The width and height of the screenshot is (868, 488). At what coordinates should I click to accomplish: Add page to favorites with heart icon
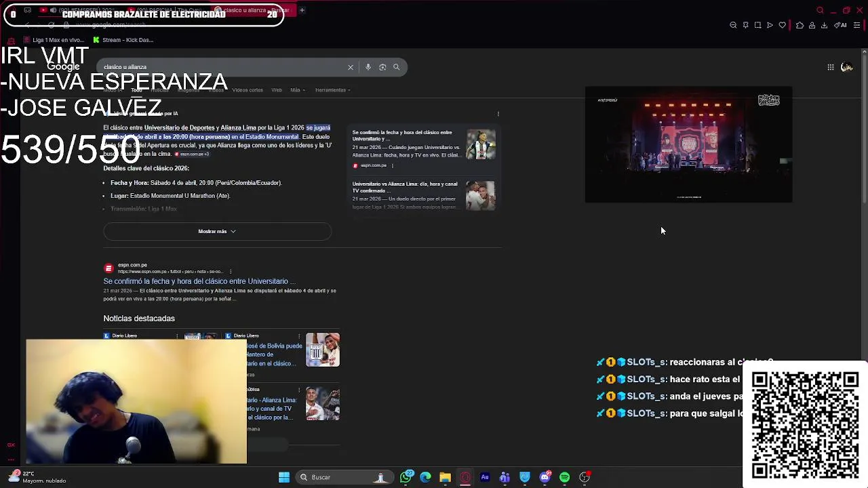click(782, 25)
